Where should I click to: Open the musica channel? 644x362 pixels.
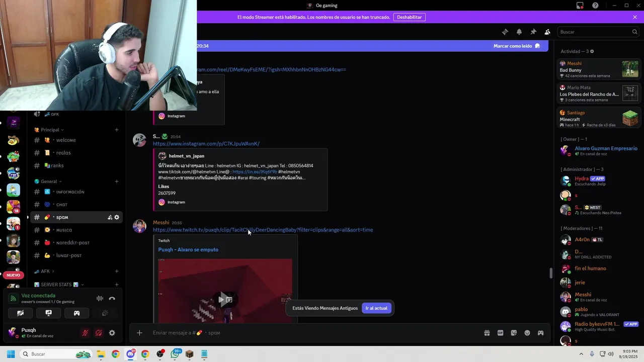coord(76,230)
